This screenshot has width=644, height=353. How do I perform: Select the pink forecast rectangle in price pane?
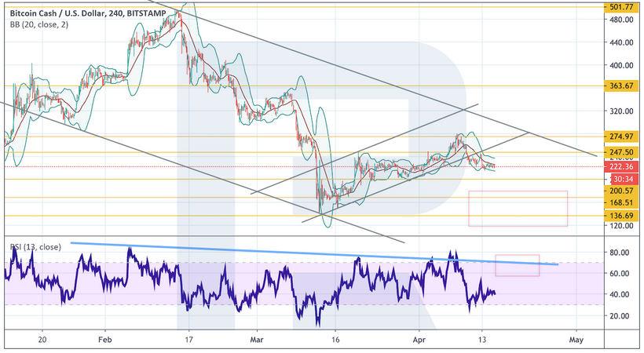coord(518,209)
